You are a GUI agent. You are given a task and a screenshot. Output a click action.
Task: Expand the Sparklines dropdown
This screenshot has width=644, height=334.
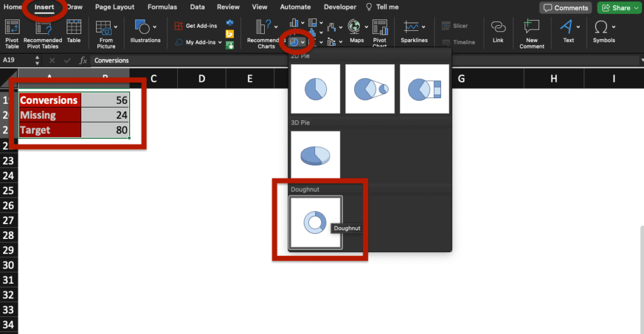click(423, 27)
